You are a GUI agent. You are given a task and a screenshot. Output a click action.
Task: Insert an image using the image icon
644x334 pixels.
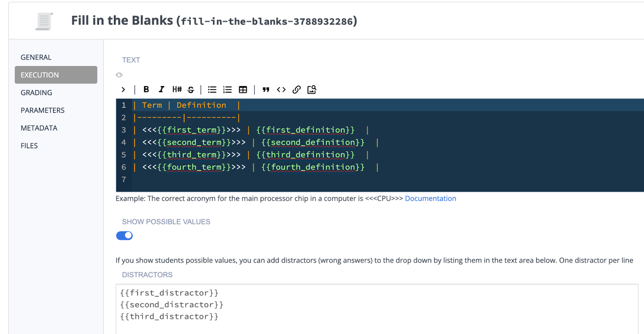click(x=312, y=89)
